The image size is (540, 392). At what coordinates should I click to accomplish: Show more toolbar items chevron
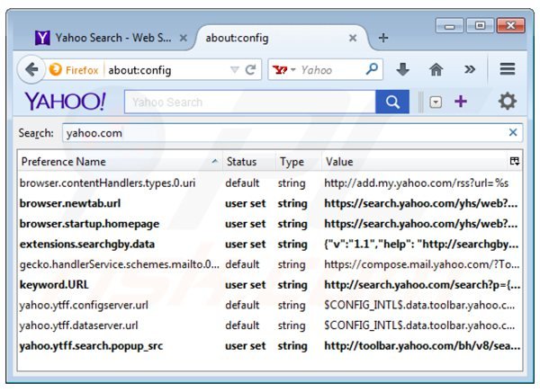point(470,69)
